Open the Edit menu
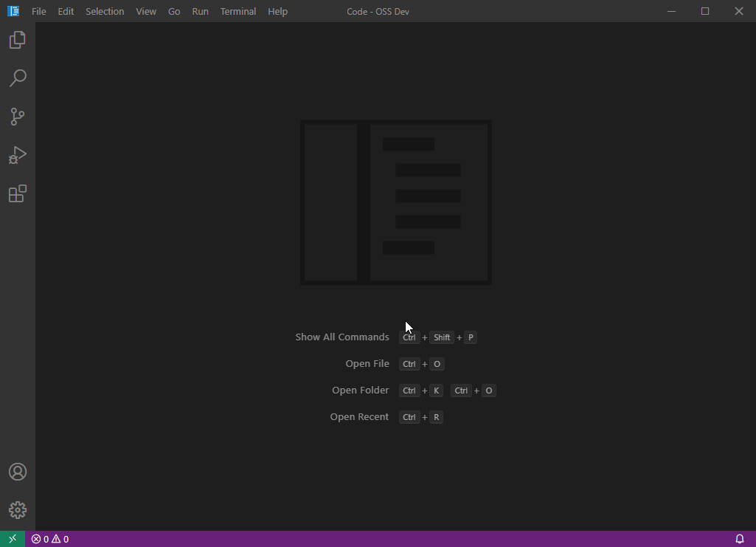Screen dimensions: 756x547 point(66,11)
